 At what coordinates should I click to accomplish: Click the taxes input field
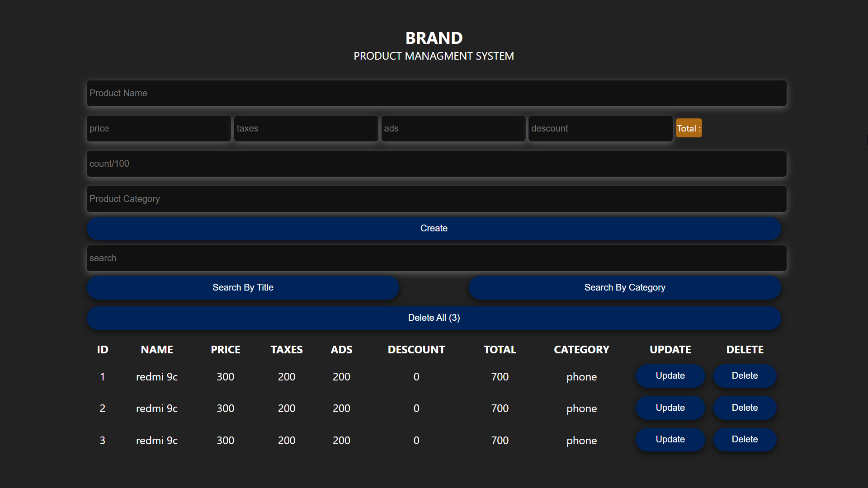click(x=306, y=128)
